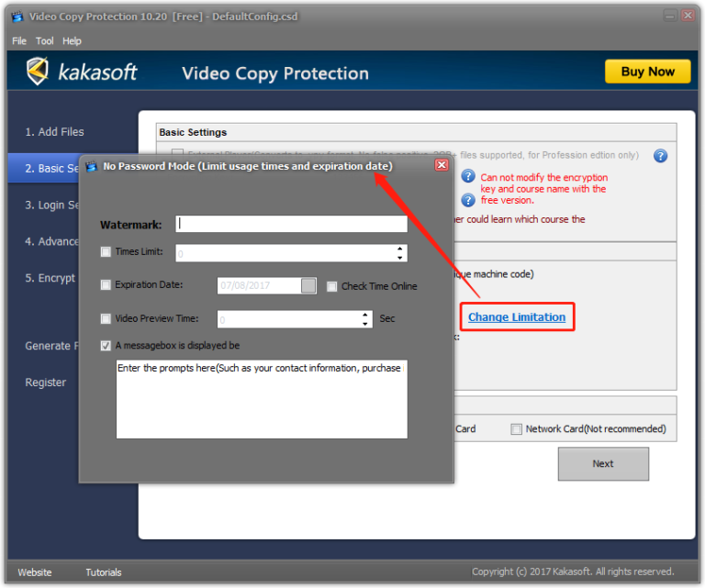Screen dimensions: 705x588
Task: Click the Change Limitation link
Action: [517, 317]
